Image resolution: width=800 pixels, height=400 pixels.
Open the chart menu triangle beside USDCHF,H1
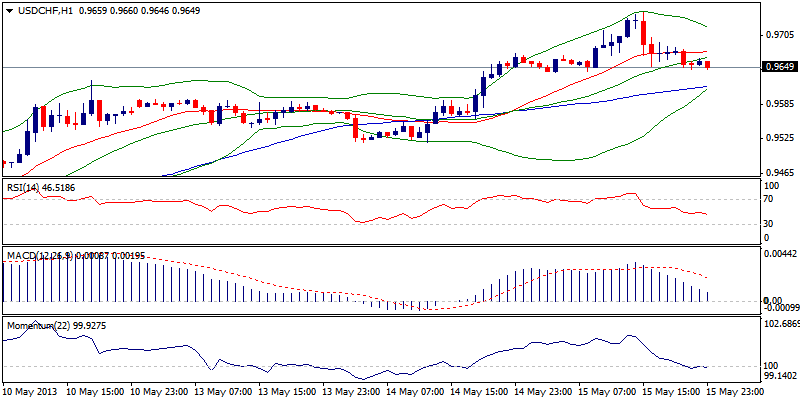pos(6,9)
